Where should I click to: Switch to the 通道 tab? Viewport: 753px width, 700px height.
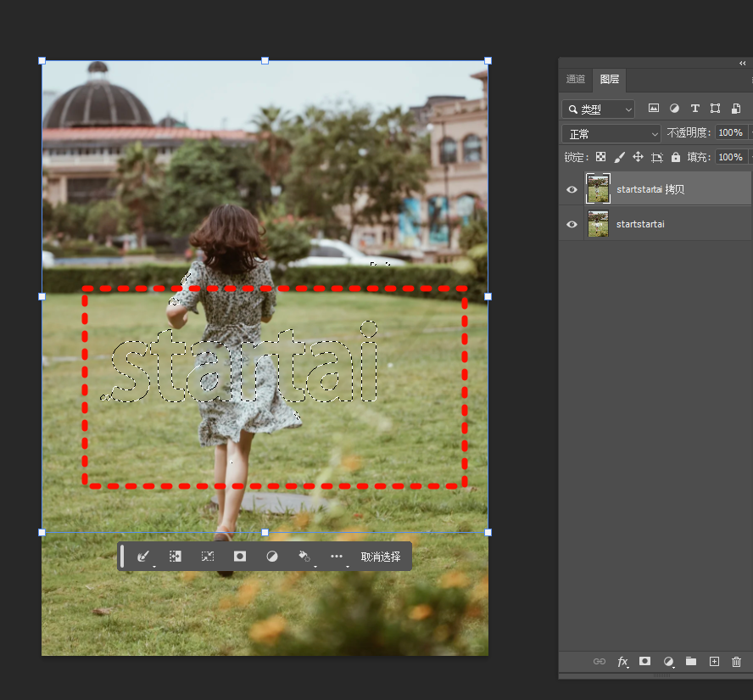click(576, 79)
